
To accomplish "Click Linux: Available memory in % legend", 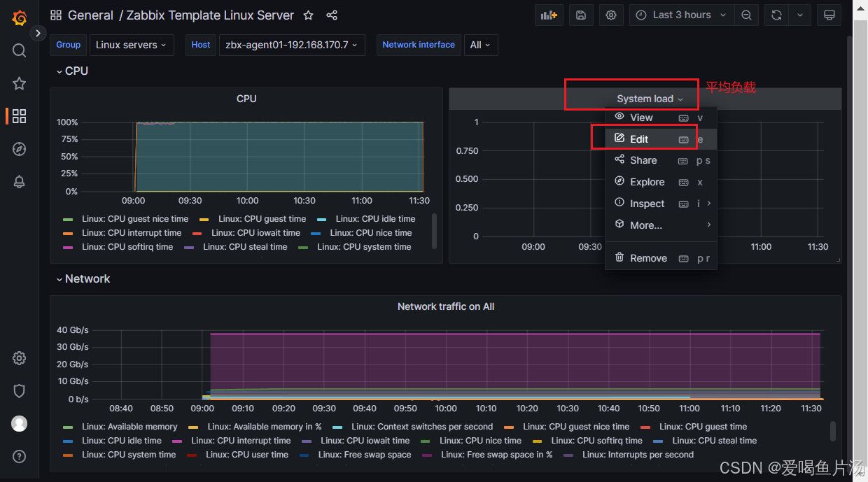I will coord(265,427).
